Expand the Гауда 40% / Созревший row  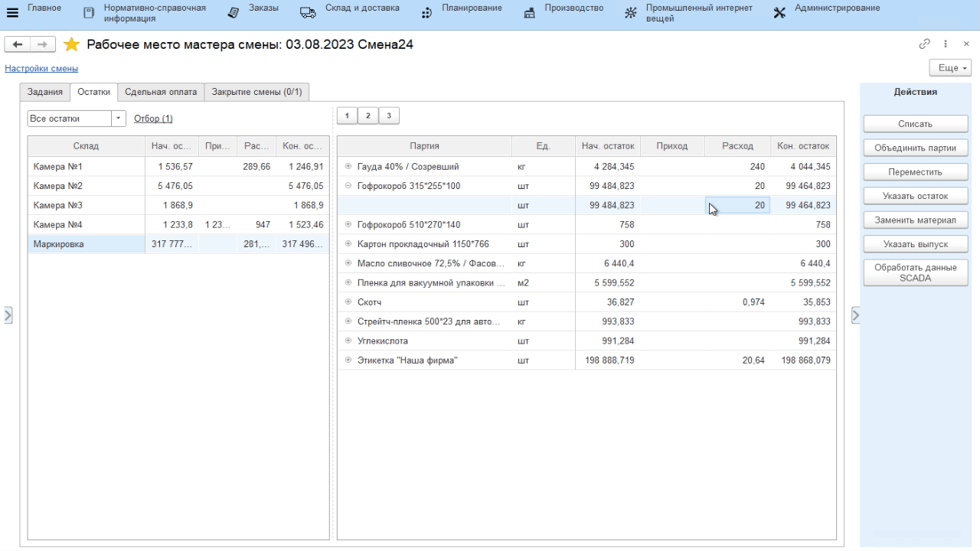coord(348,167)
